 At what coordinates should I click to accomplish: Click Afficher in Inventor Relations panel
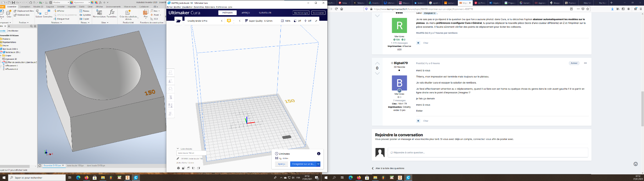point(59,11)
